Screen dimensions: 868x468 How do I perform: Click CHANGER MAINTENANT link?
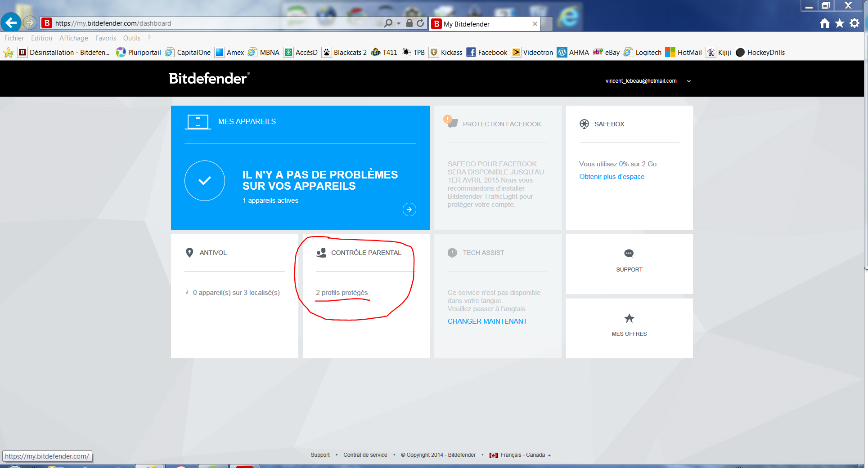click(x=487, y=321)
